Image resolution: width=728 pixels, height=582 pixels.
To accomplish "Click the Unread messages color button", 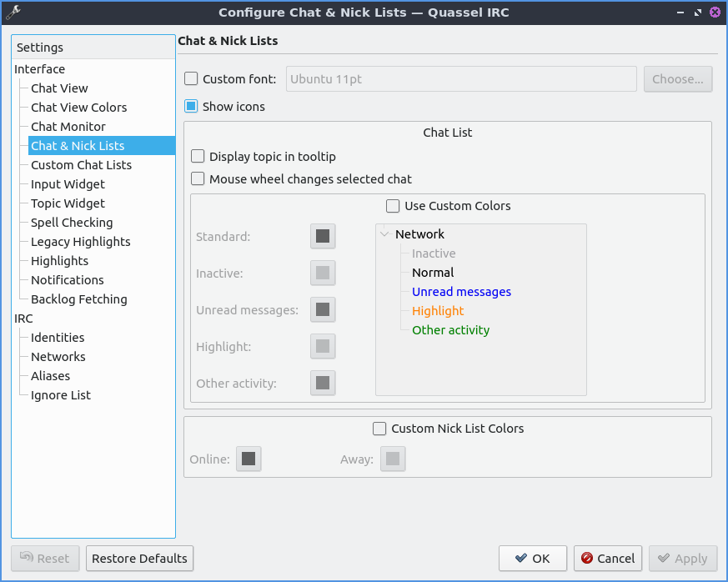I will click(x=323, y=309).
